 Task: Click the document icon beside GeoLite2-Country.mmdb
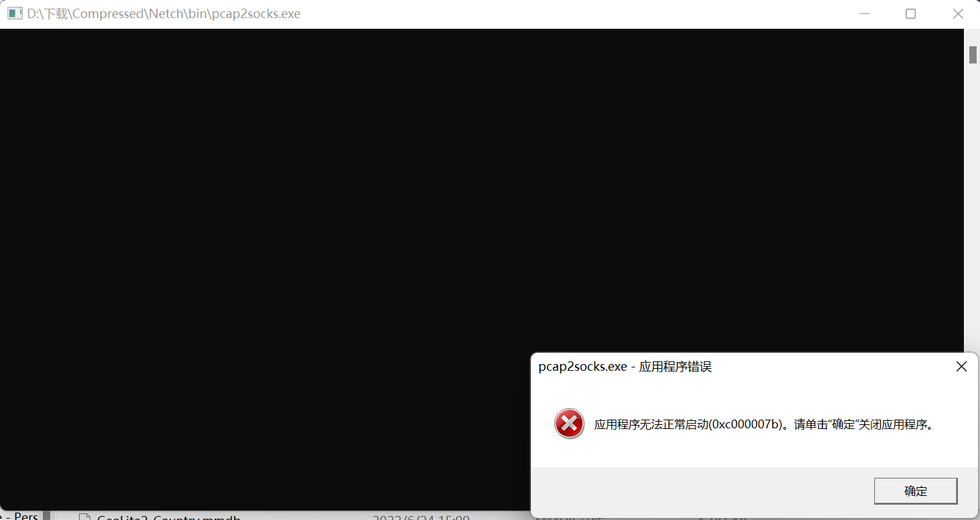point(84,516)
